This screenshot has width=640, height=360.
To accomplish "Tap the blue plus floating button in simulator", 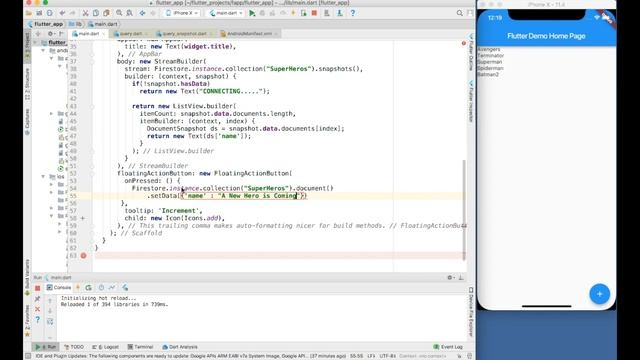I will pos(599,294).
